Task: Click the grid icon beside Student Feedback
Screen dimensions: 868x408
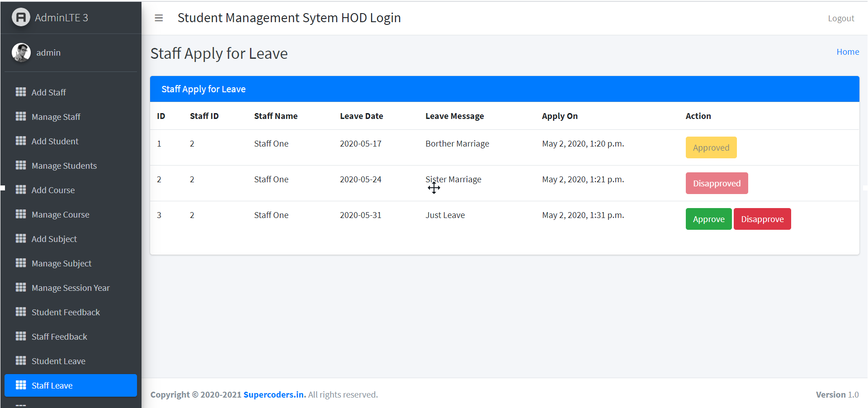Action: pos(21,312)
